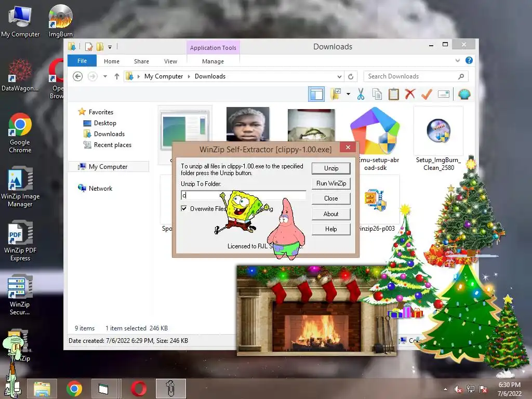Screen dimensions: 532x399
Task: Select Recent places under Favorites
Action: click(113, 145)
